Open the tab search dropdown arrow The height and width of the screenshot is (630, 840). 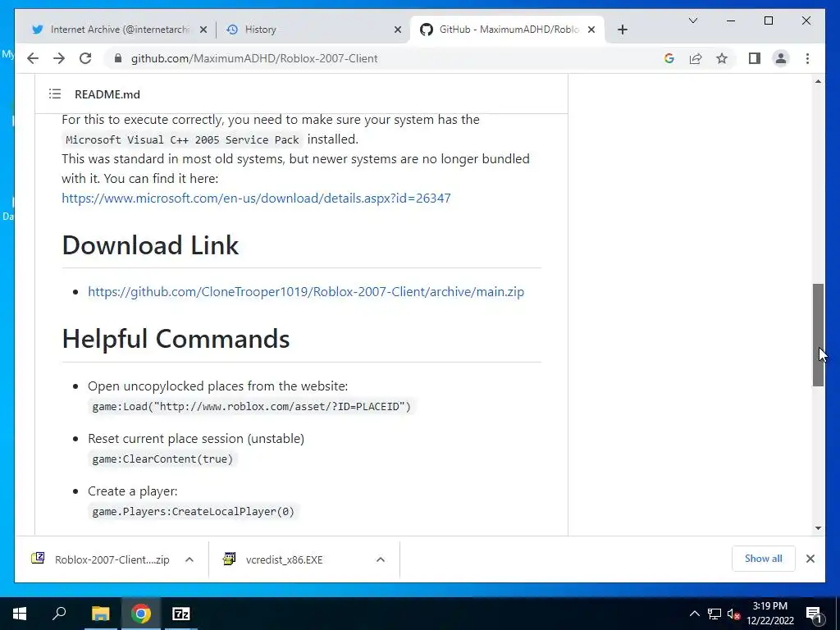point(692,21)
